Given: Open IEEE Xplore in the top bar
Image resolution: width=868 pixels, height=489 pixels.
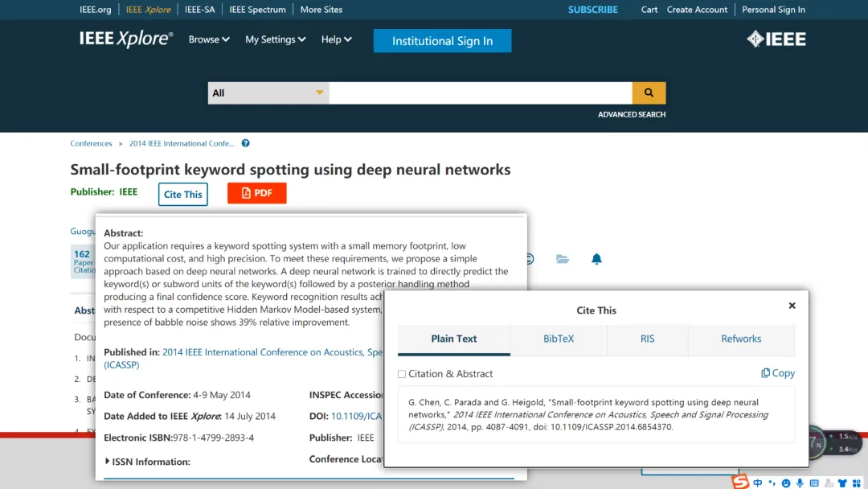Looking at the screenshot, I should (x=149, y=10).
